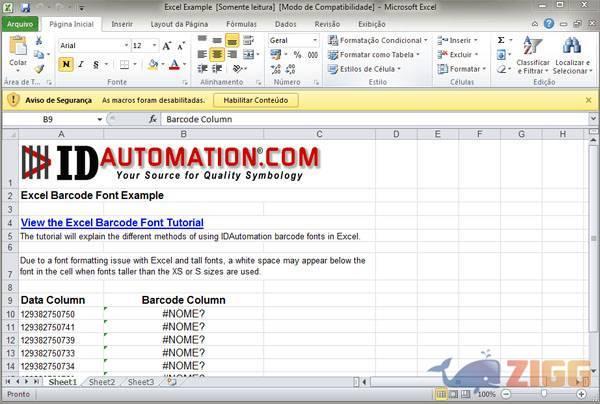Open the Geral number format dropdown
The height and width of the screenshot is (404, 600).
315,41
